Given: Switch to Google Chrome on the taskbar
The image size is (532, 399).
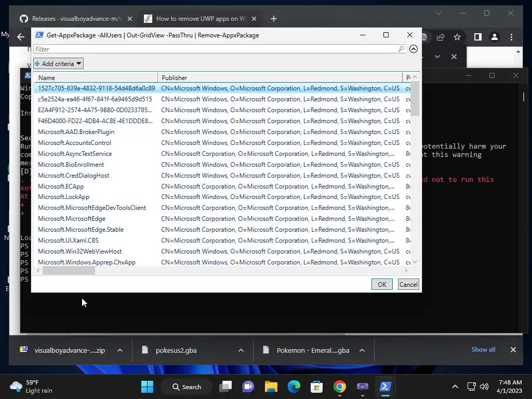Looking at the screenshot, I should click(x=339, y=387).
